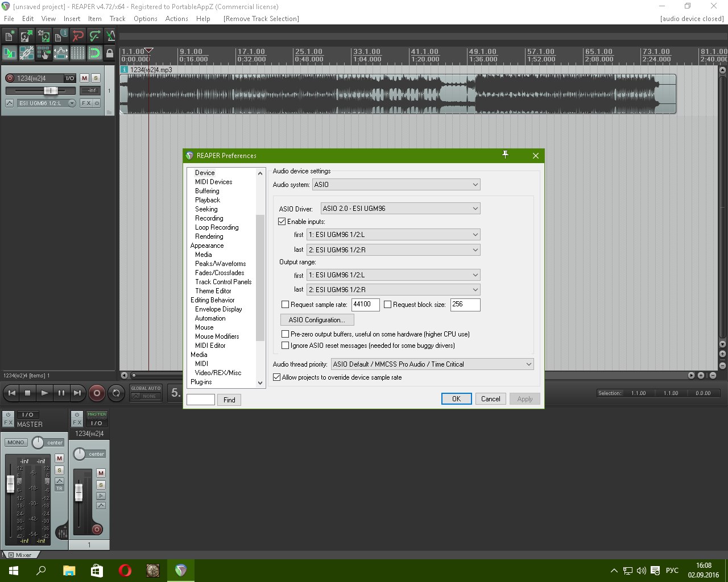Click the Stop transport button
This screenshot has height=582, width=728.
click(x=28, y=393)
